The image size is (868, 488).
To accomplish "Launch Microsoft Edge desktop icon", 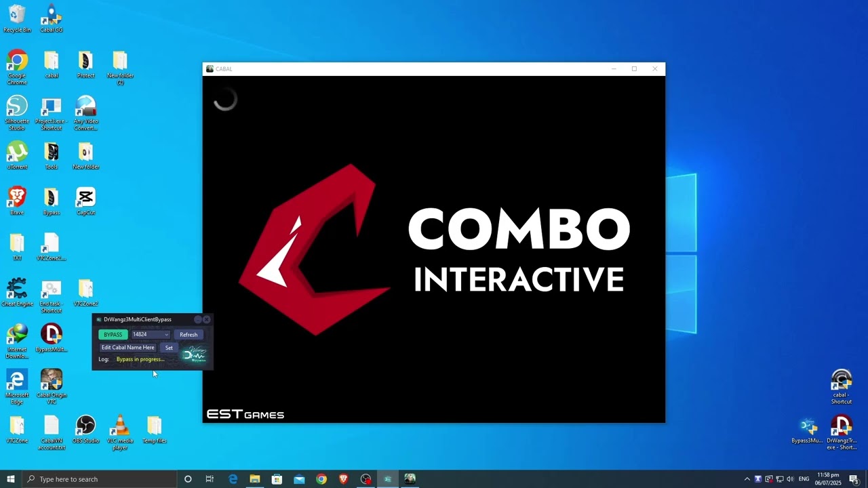I will 17,387.
